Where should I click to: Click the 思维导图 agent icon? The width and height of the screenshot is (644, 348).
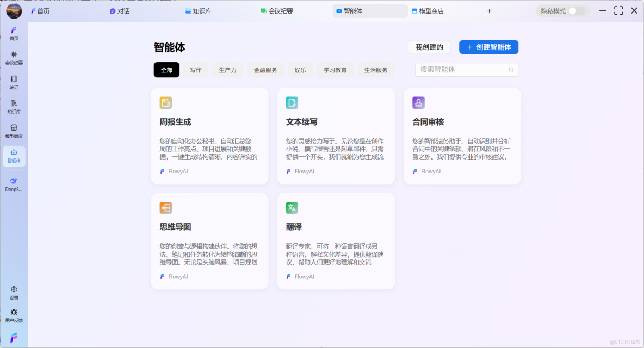click(x=165, y=207)
